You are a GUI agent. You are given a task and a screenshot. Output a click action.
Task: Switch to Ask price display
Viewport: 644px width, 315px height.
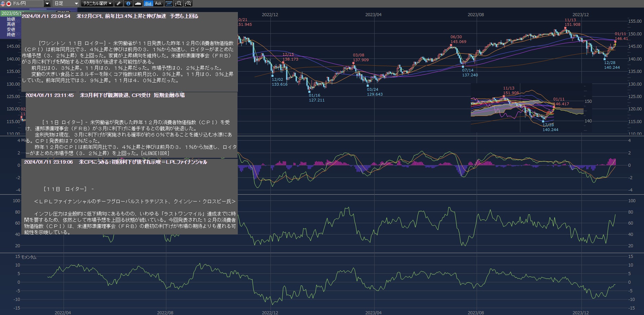[158, 3]
